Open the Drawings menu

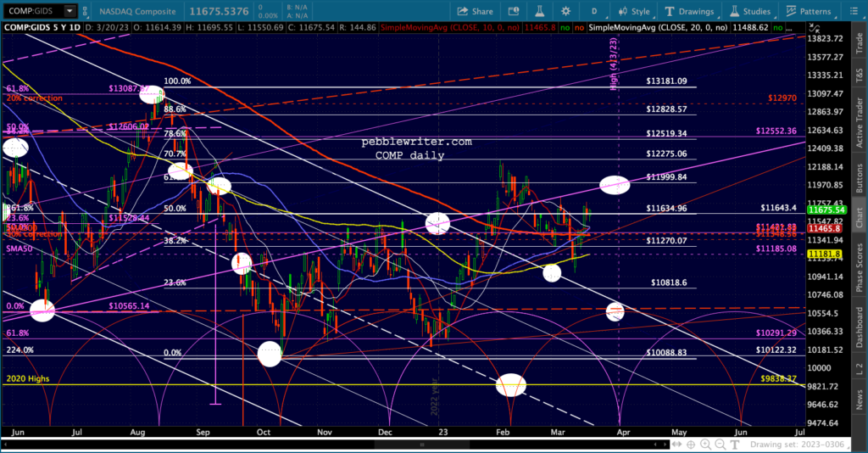[x=689, y=11]
